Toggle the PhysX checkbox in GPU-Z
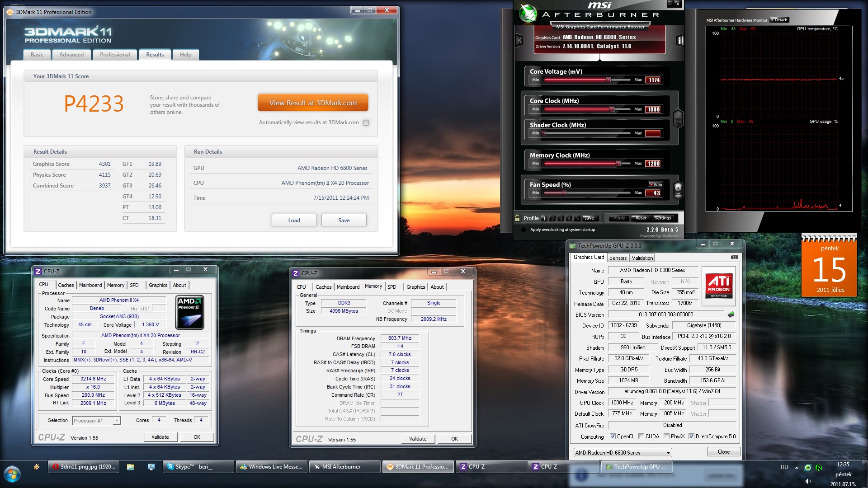868x488 pixels. click(666, 436)
